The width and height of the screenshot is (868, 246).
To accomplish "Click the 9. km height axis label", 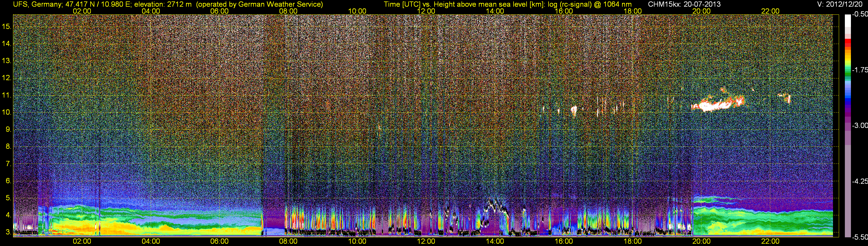I will pyautogui.click(x=9, y=129).
